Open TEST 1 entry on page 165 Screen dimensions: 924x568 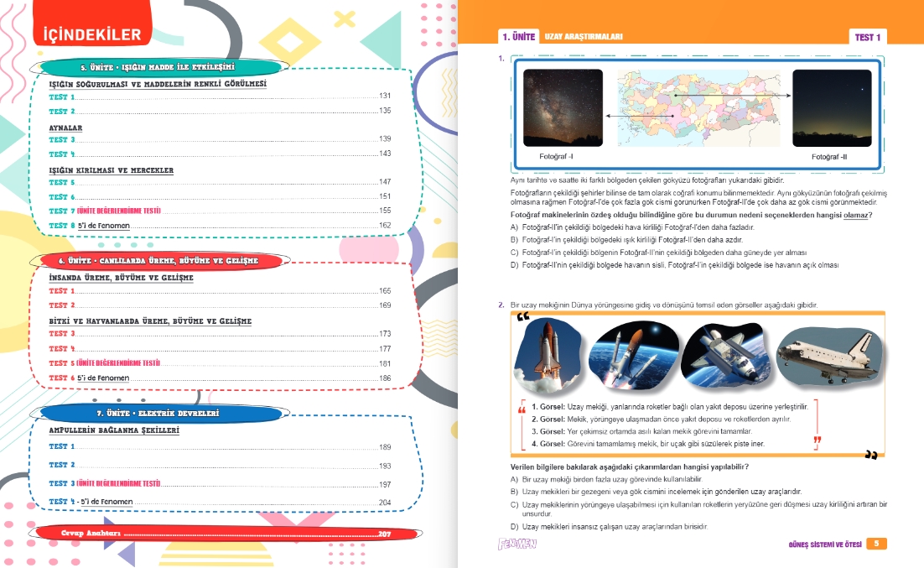coord(220,291)
